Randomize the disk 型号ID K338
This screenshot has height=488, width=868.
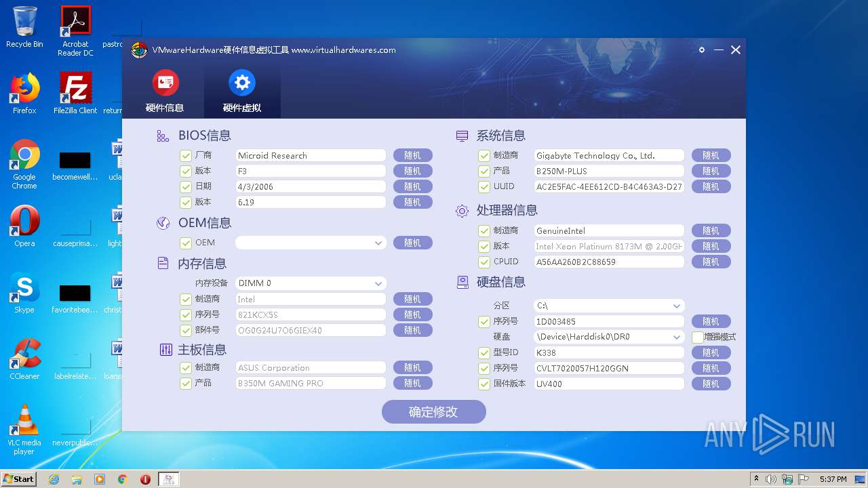pos(711,352)
